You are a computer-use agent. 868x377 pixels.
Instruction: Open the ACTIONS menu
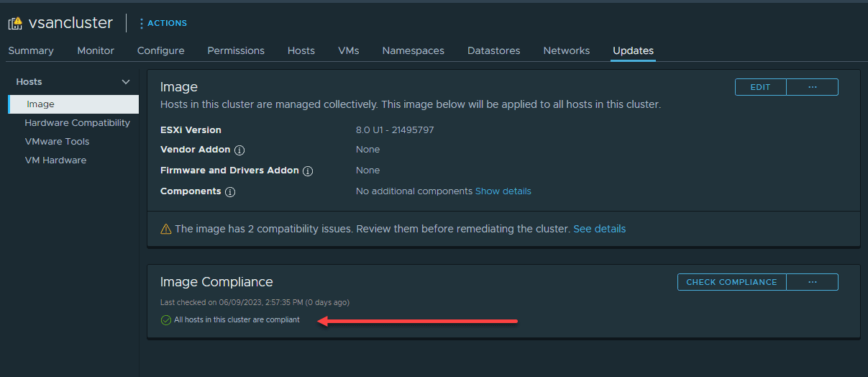(x=163, y=23)
